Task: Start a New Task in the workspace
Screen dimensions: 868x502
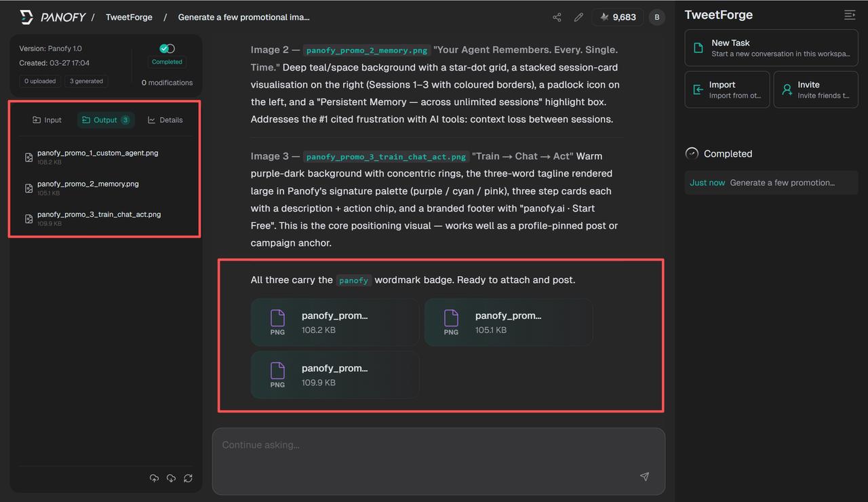Action: coord(771,47)
